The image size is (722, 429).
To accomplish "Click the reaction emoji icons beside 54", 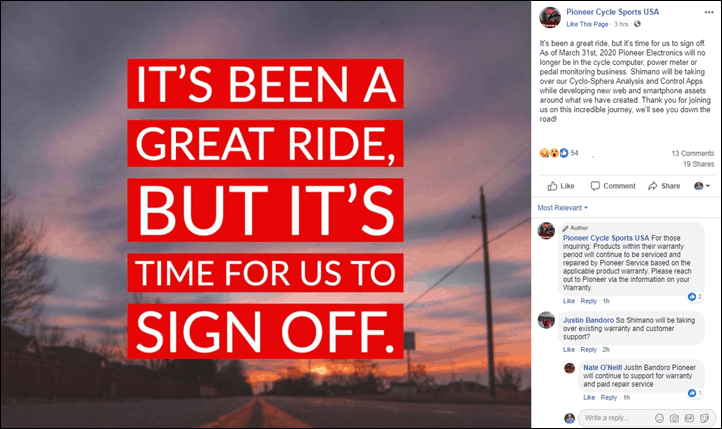I will pos(554,153).
